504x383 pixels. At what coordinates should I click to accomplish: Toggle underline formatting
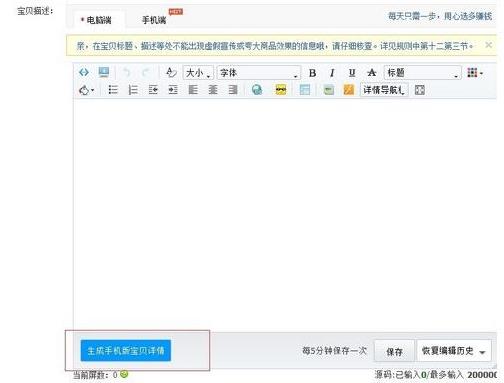pyautogui.click(x=352, y=73)
